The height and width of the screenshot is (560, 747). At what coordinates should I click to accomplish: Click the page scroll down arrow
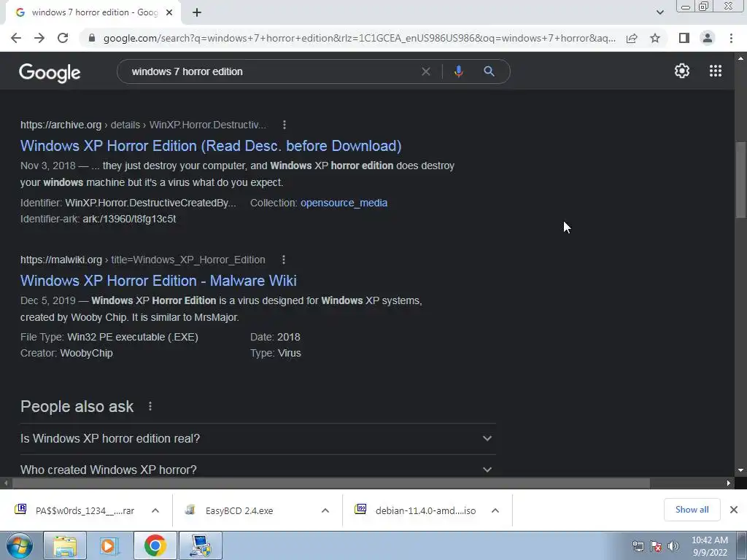tap(740, 470)
